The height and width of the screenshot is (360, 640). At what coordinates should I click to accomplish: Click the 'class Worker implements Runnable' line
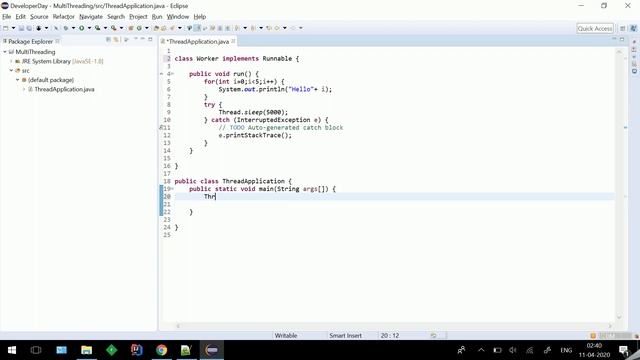pos(237,59)
